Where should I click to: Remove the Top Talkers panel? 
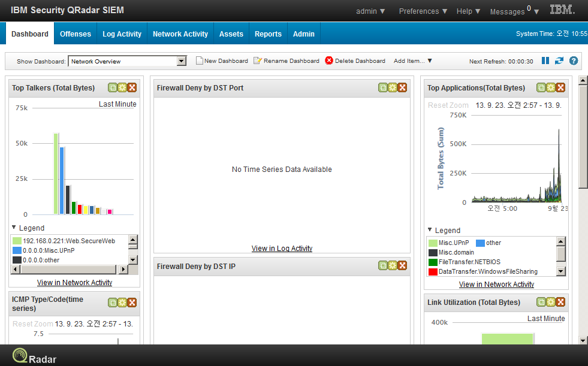point(132,87)
